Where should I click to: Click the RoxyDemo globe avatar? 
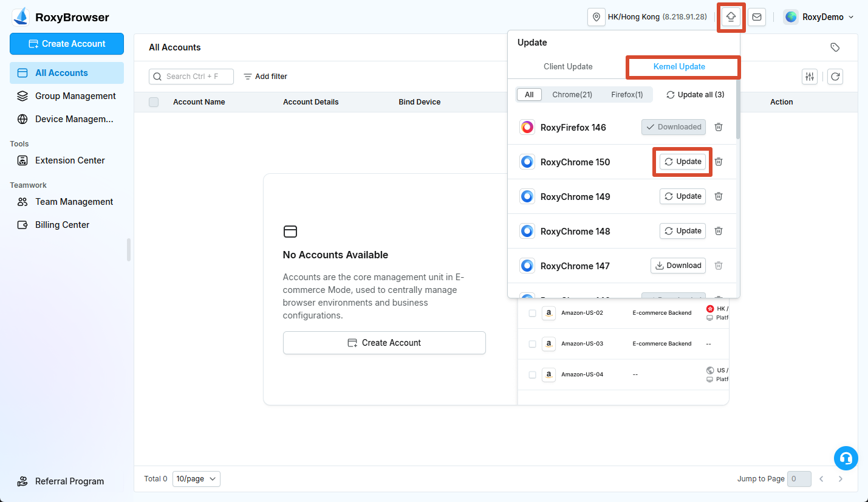coord(791,17)
